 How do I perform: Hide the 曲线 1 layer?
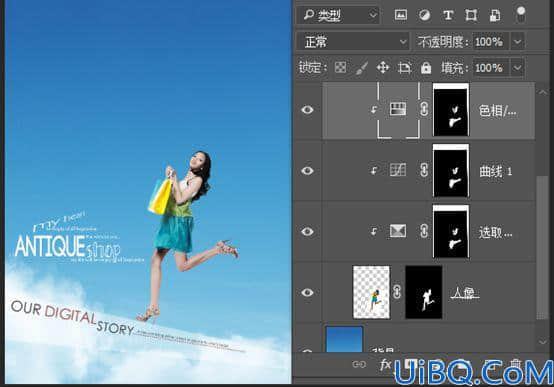click(307, 171)
